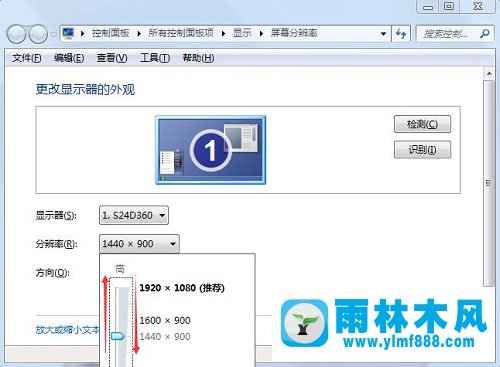
Task: Select 所有控制面板项 breadcrumb segment
Action: point(181,33)
